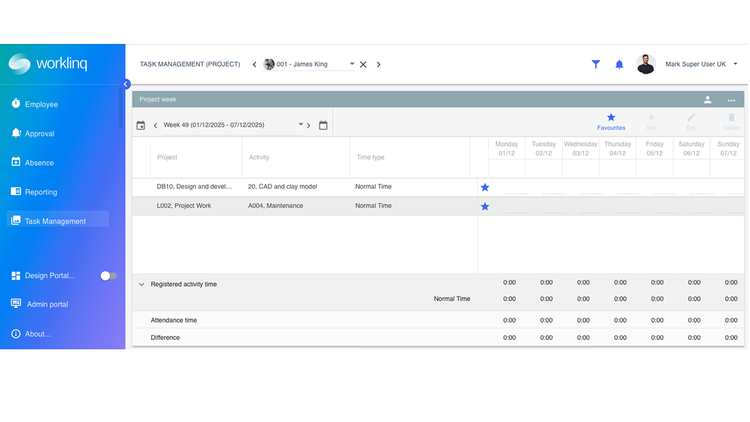The width and height of the screenshot is (750, 422).
Task: Click the Sunday 07/12 column header
Action: tap(728, 149)
